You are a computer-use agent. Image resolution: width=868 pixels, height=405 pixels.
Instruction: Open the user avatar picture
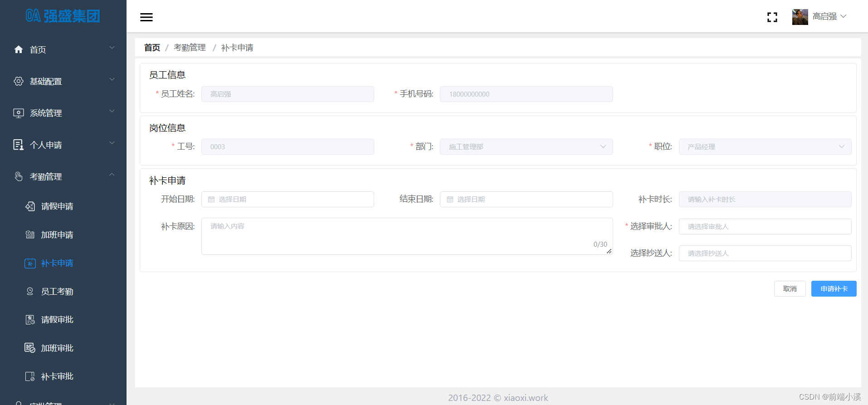point(800,17)
